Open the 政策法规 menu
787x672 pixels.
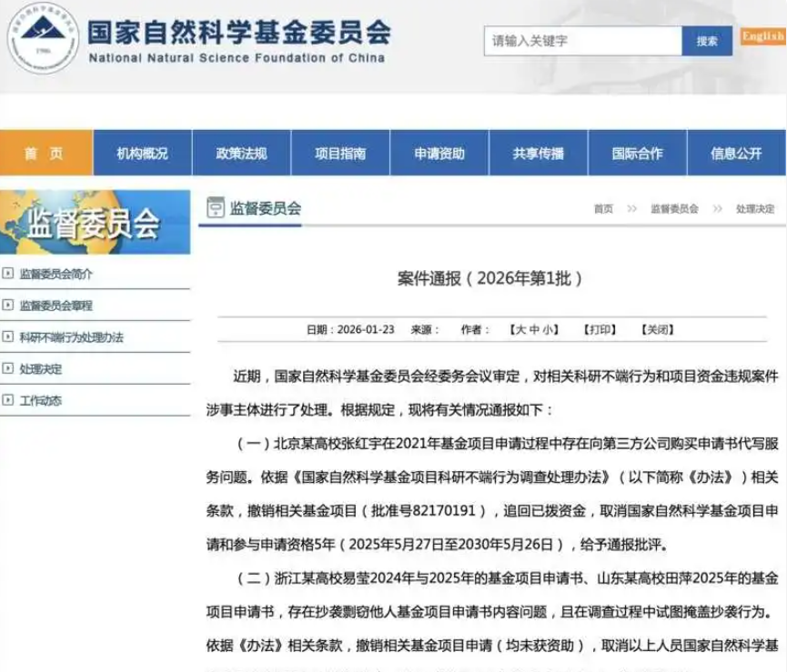pyautogui.click(x=241, y=153)
